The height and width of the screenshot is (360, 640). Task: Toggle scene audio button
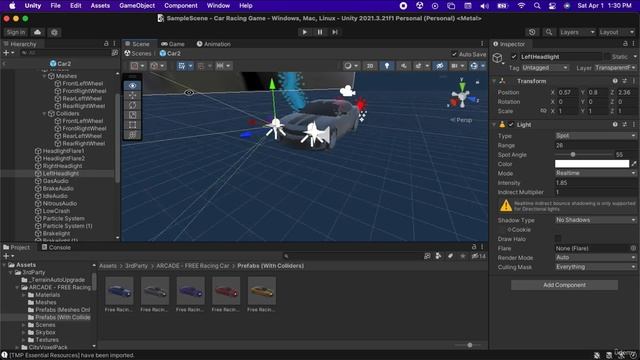click(x=404, y=66)
